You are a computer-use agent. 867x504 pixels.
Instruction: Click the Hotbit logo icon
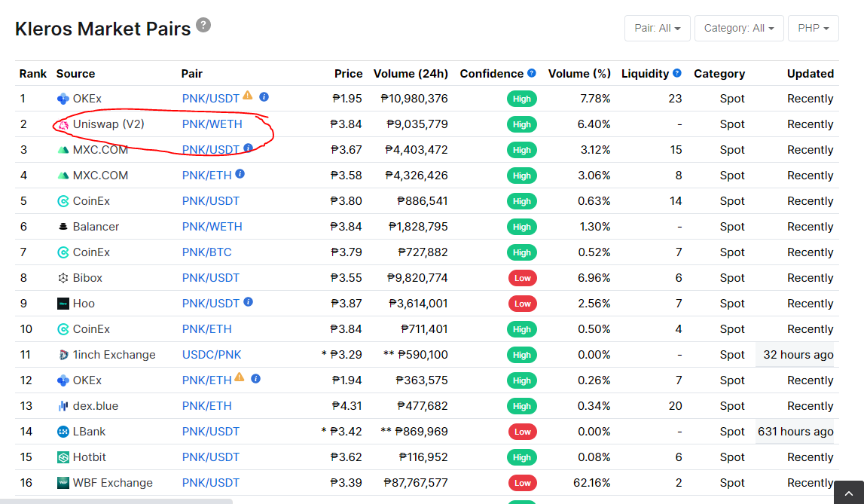pos(63,457)
